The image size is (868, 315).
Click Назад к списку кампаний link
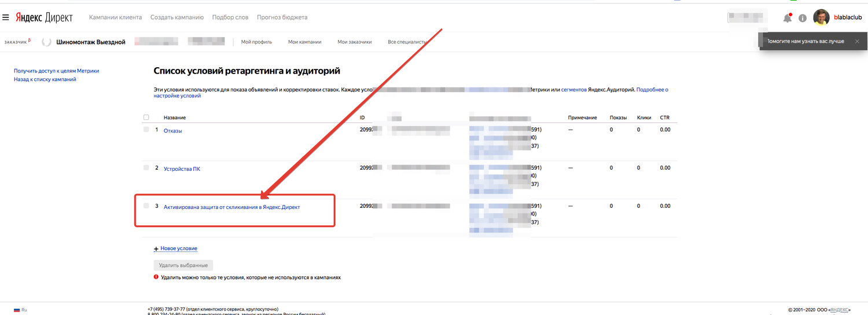(x=45, y=79)
